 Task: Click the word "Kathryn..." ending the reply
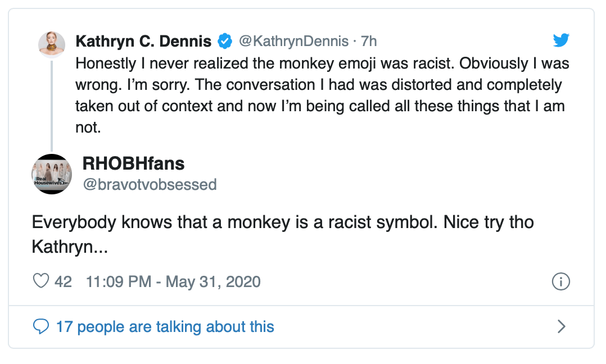(70, 247)
